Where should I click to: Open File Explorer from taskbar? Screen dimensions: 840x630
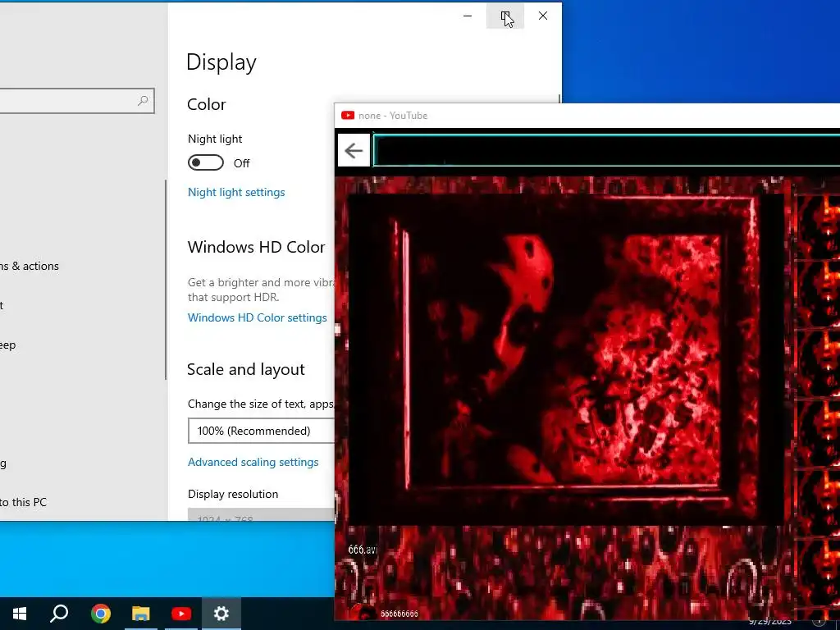[x=141, y=614]
